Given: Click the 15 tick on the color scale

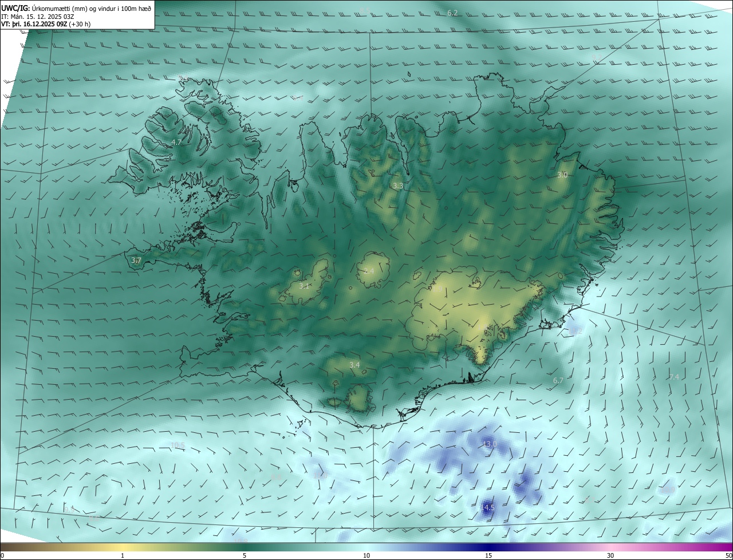Looking at the screenshot, I should (x=488, y=555).
